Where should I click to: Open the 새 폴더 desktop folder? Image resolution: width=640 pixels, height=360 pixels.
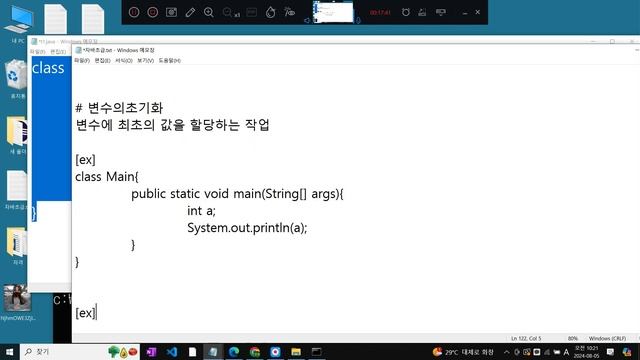click(17, 135)
